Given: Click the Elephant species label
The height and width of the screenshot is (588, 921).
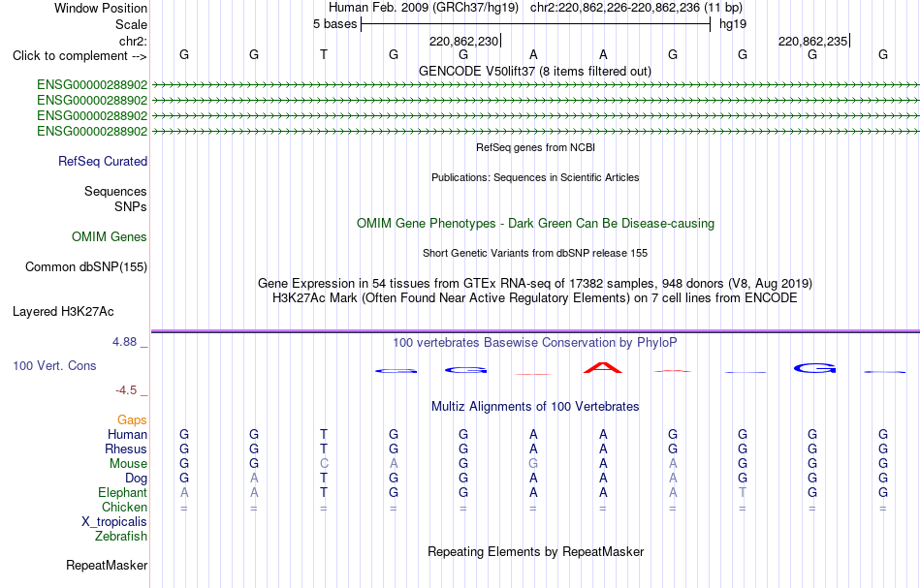Looking at the screenshot, I should (x=123, y=492).
